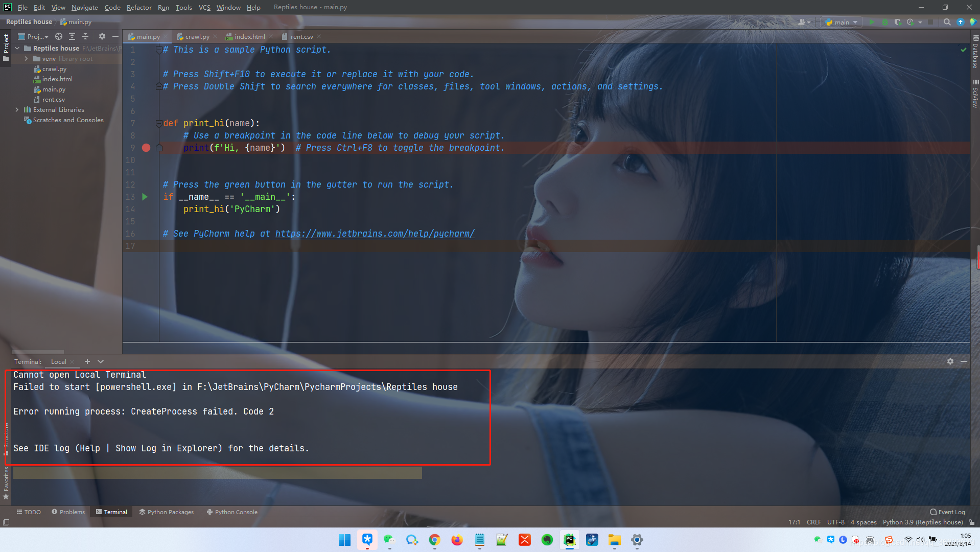Open the profiler dropdown arrow next to run icons

point(920,22)
